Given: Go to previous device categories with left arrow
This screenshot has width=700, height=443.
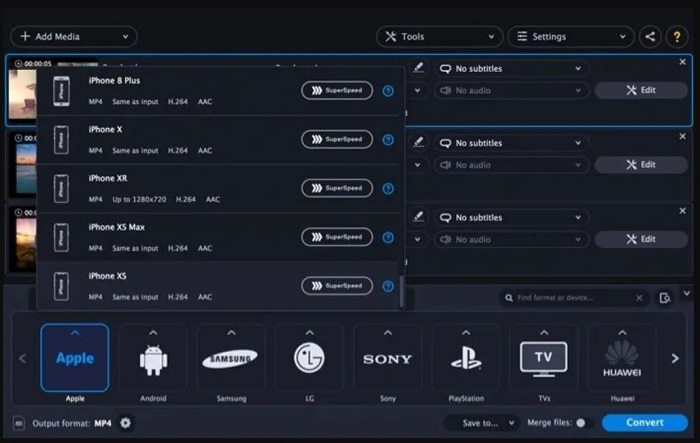Looking at the screenshot, I should 23,358.
